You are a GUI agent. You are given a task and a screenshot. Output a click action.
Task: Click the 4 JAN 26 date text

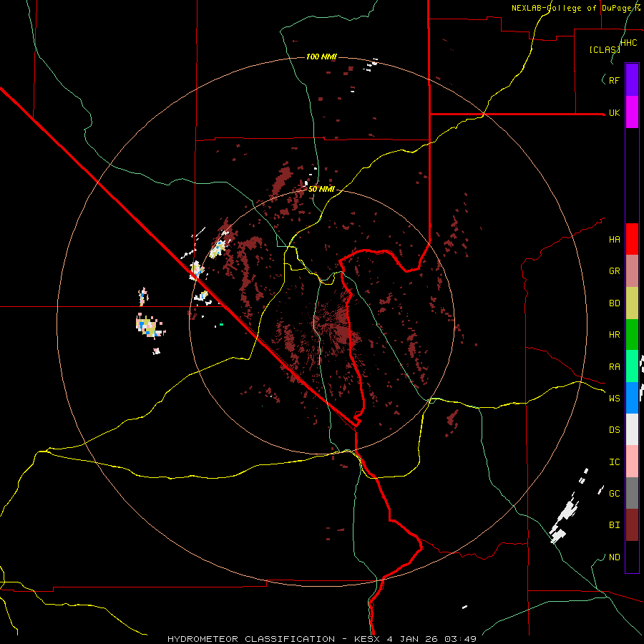[x=412, y=639]
